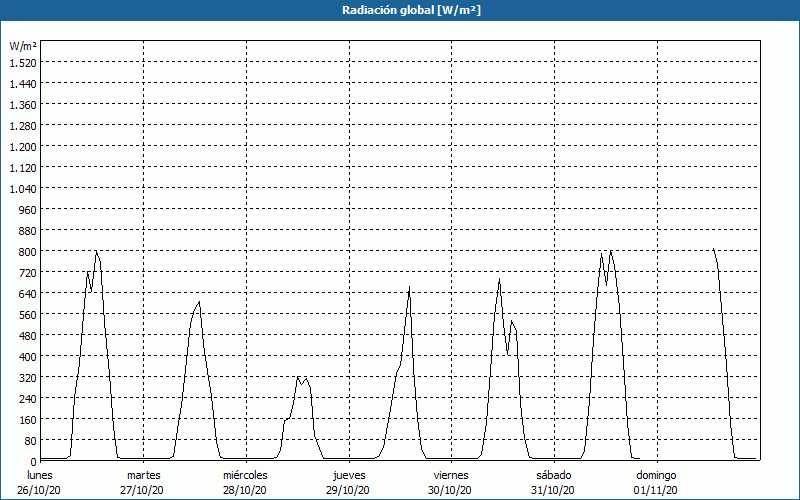
Task: Click the 1.200 y-axis value
Action: click(x=23, y=147)
